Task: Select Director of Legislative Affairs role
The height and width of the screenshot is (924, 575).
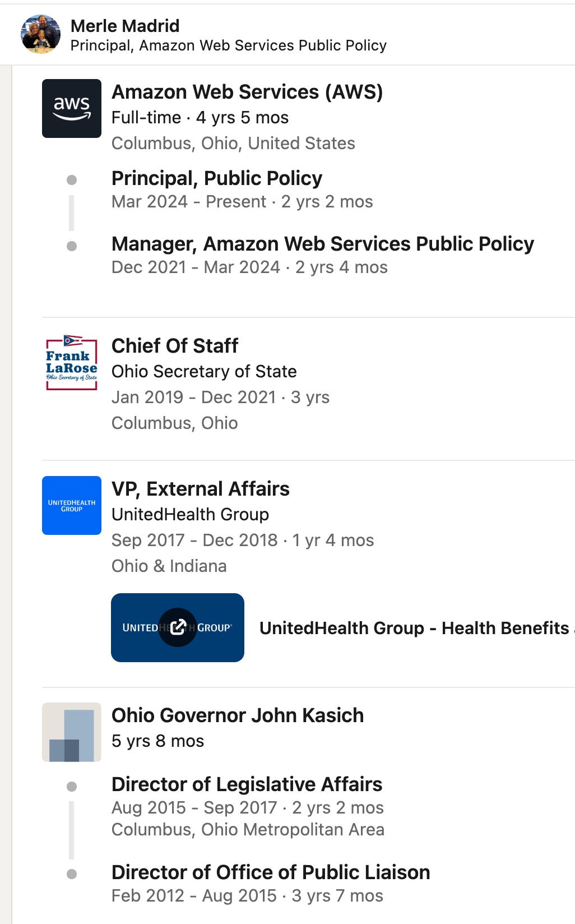Action: pyautogui.click(x=247, y=784)
